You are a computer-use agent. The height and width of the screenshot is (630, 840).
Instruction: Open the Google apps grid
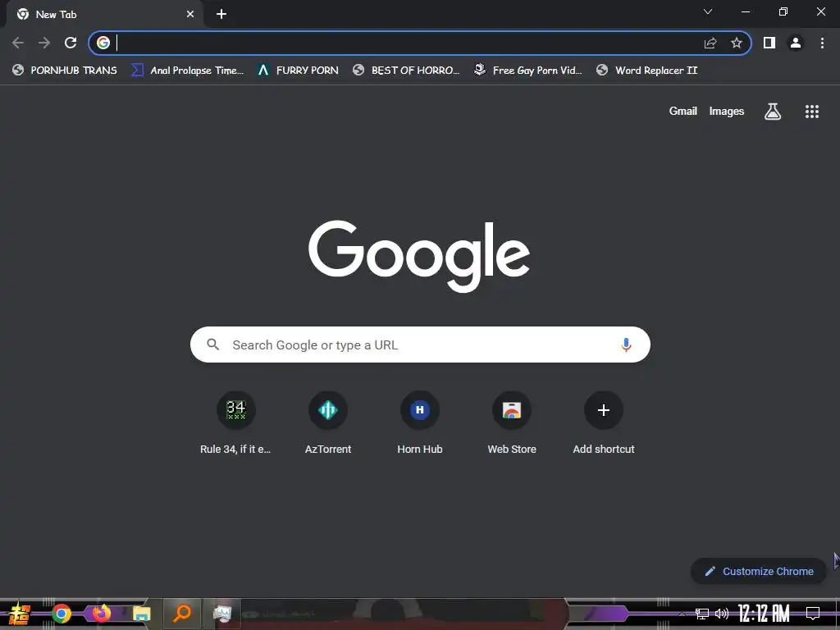812,112
